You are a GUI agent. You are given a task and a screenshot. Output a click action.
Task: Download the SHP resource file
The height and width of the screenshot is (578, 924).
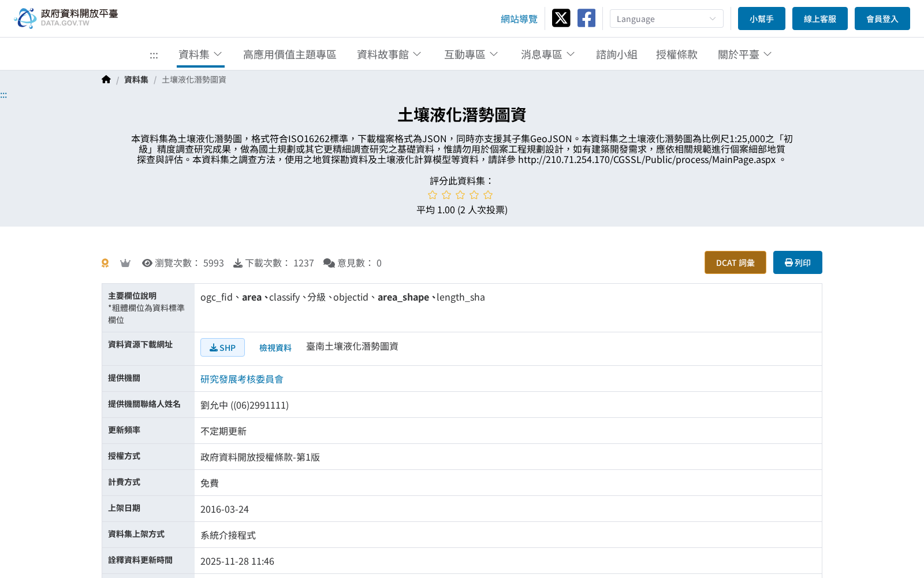coord(222,347)
